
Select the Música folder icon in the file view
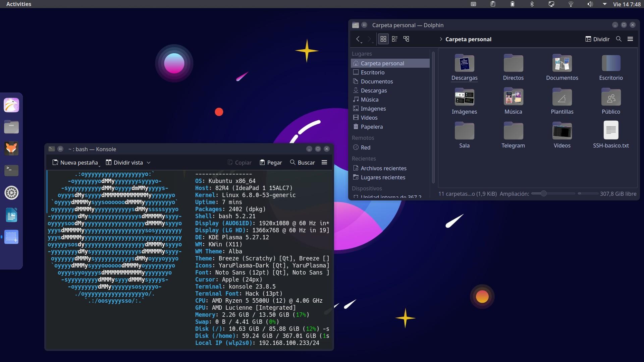(513, 97)
